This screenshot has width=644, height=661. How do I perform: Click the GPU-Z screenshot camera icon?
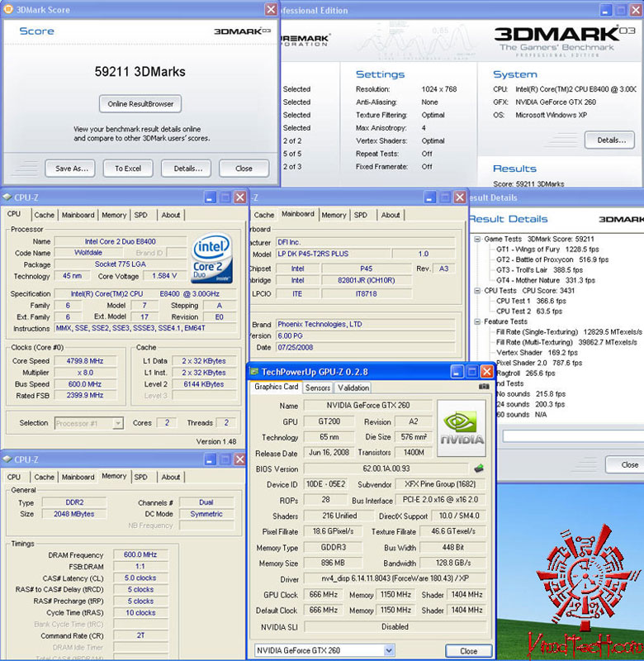pos(484,386)
